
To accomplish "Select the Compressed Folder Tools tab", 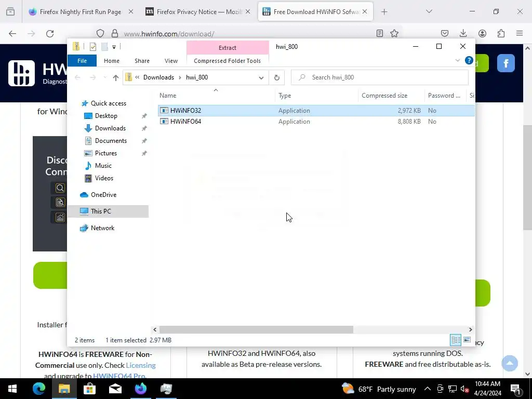I will (228, 61).
